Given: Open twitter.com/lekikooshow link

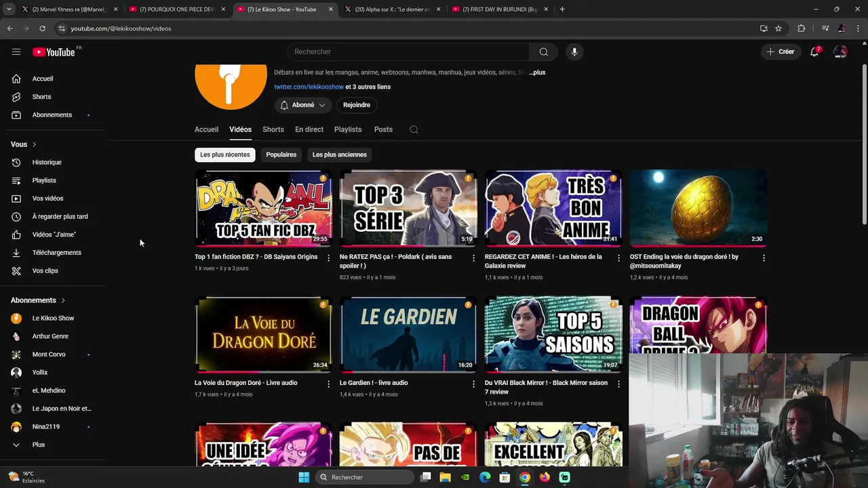Looking at the screenshot, I should pyautogui.click(x=309, y=87).
